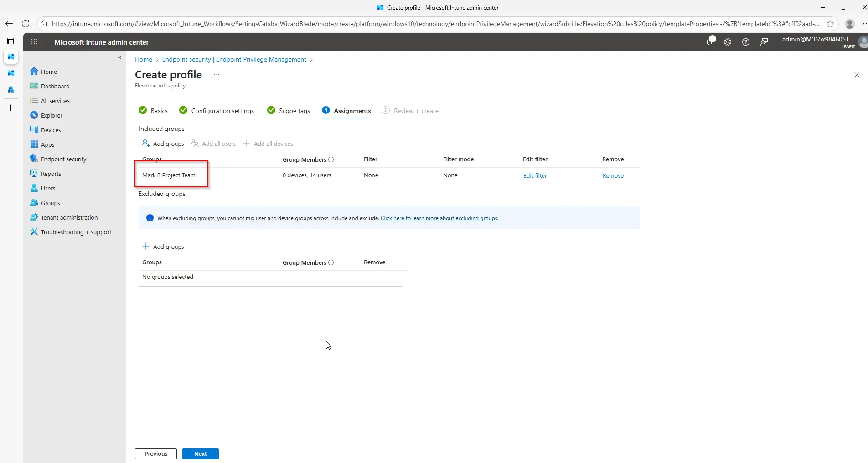Click the help question mark icon
This screenshot has width=868, height=463.
point(746,42)
